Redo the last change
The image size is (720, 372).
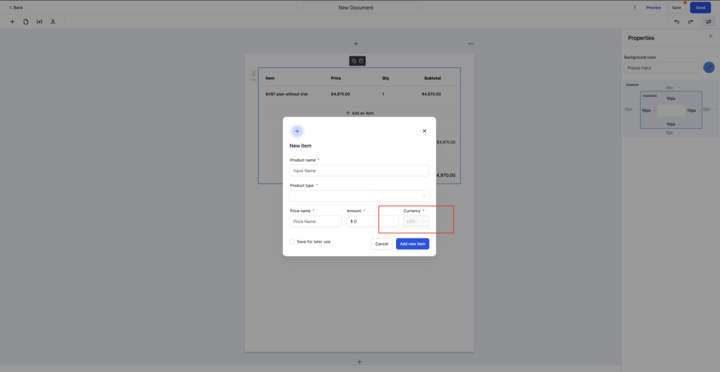coord(690,22)
